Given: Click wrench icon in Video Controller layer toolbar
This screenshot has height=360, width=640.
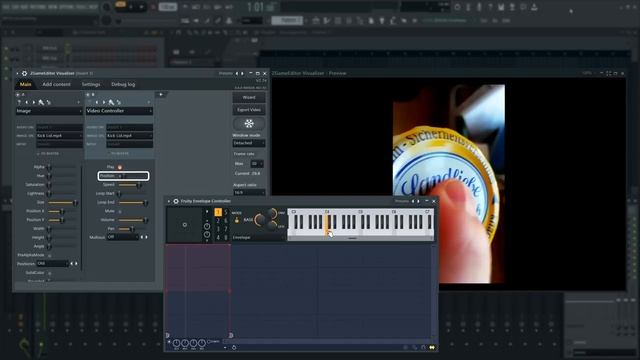Looking at the screenshot, I should (111, 102).
